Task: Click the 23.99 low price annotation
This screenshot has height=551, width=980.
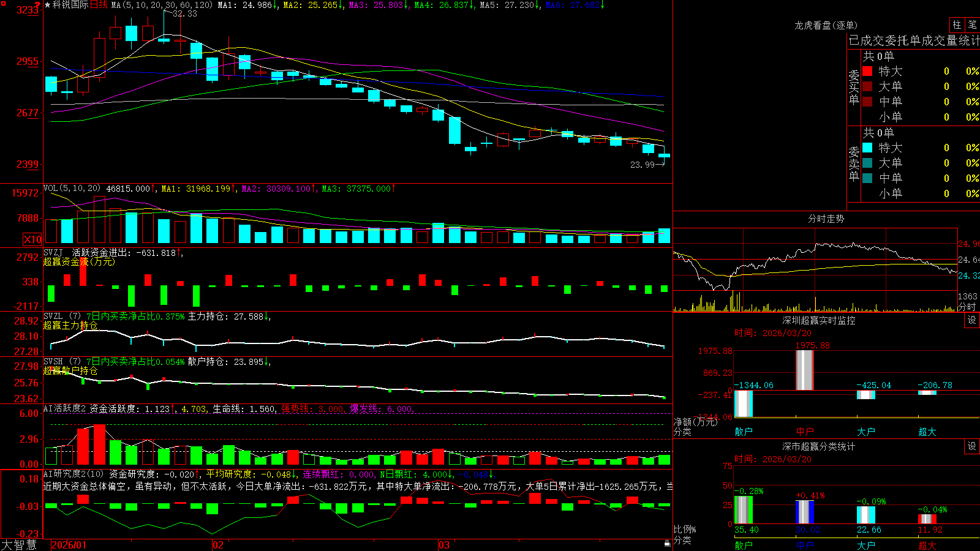Action: 643,165
